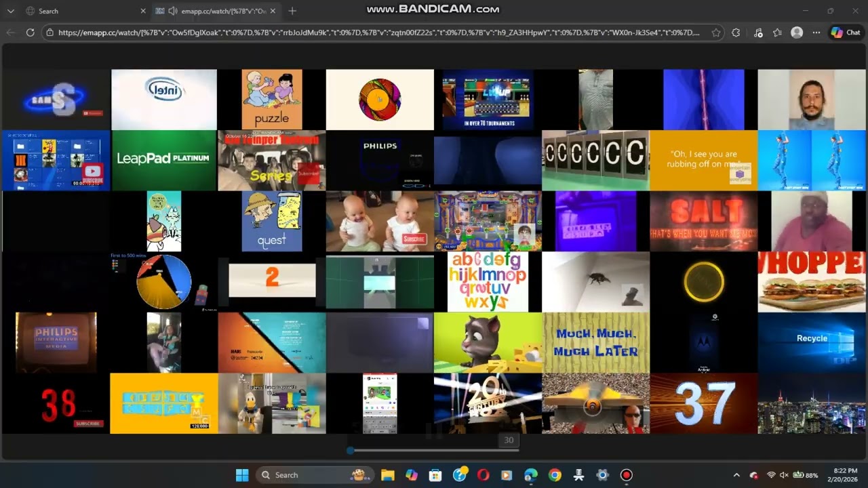Switch to Microsoft Edge in taskbar
The width and height of the screenshot is (868, 488).
pyautogui.click(x=531, y=475)
